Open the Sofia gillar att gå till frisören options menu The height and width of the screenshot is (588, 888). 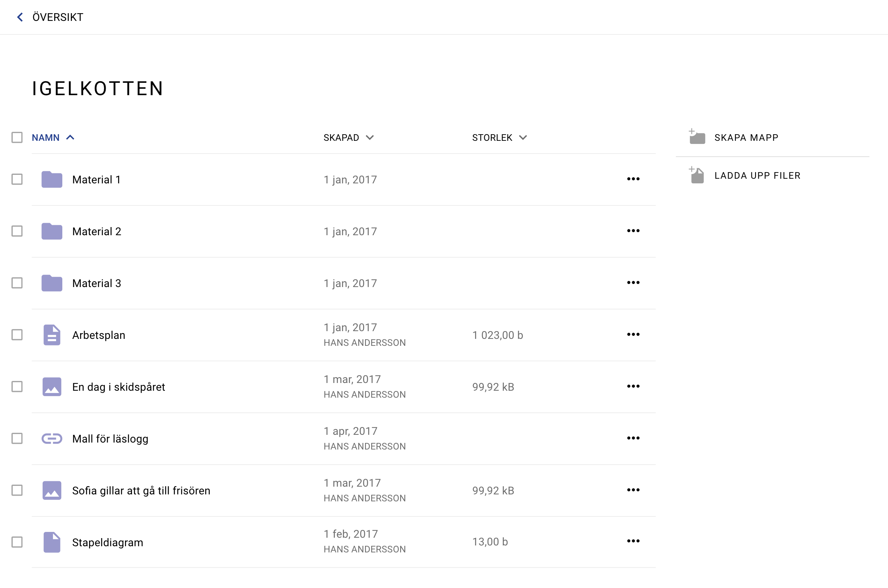(633, 490)
